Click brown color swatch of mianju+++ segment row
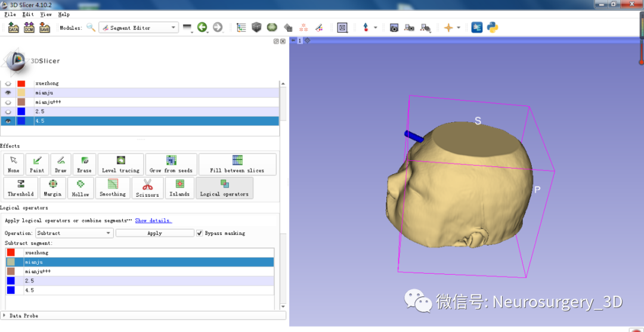The width and height of the screenshot is (644, 332). click(x=21, y=102)
